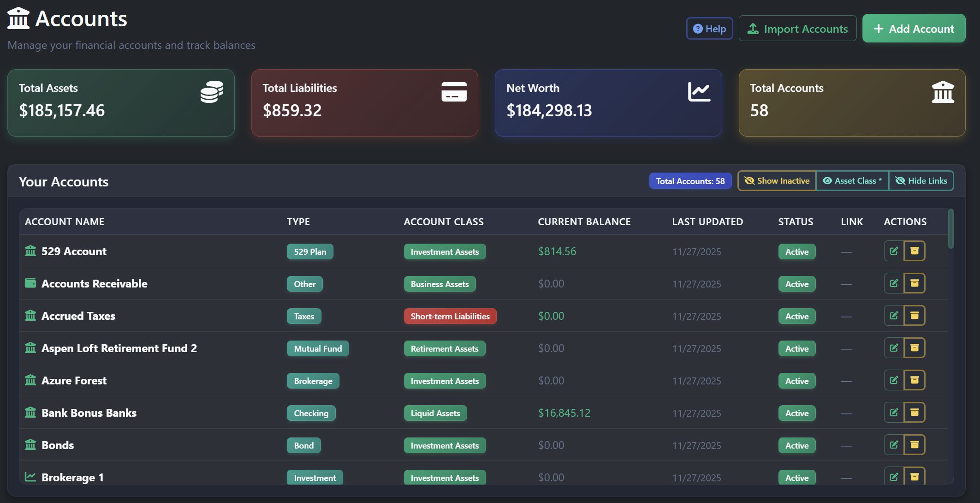Toggle the Asset Class view

(x=852, y=180)
